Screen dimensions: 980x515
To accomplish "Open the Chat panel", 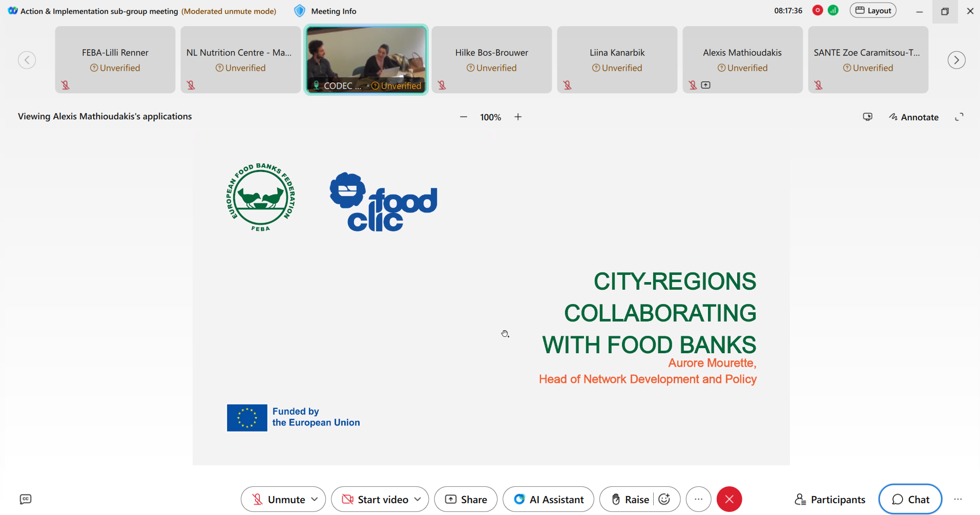I will 910,499.
